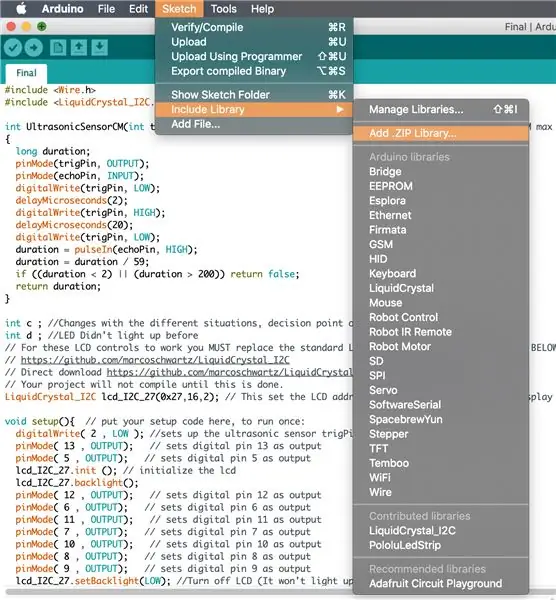Include the HID library
Screen dimensions: 556x600
(441, 259)
